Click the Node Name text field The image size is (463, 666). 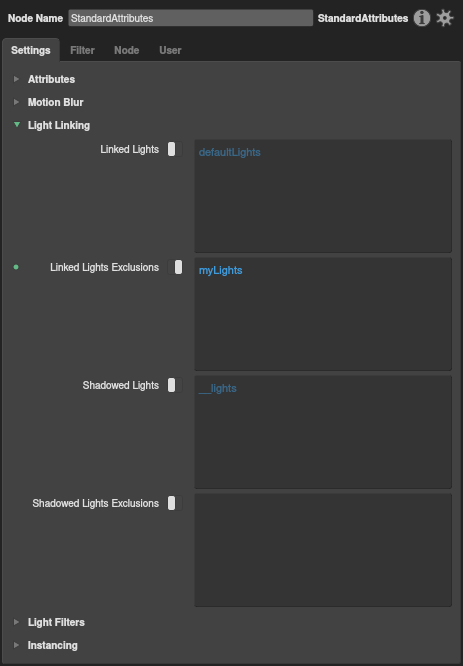tap(191, 18)
